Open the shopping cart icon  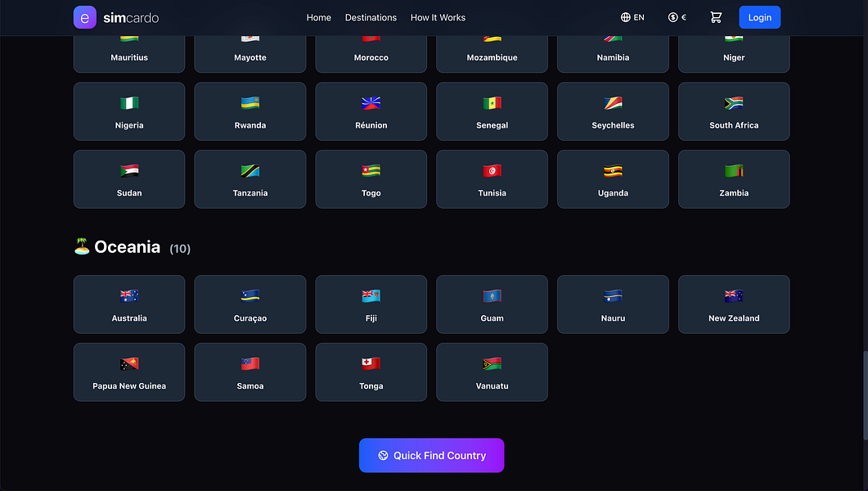pyautogui.click(x=716, y=17)
